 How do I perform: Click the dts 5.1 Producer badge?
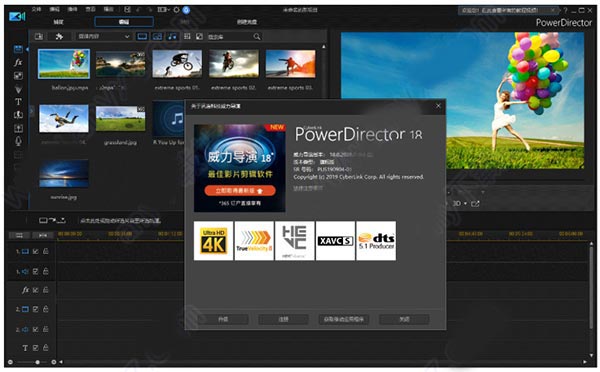pyautogui.click(x=376, y=241)
